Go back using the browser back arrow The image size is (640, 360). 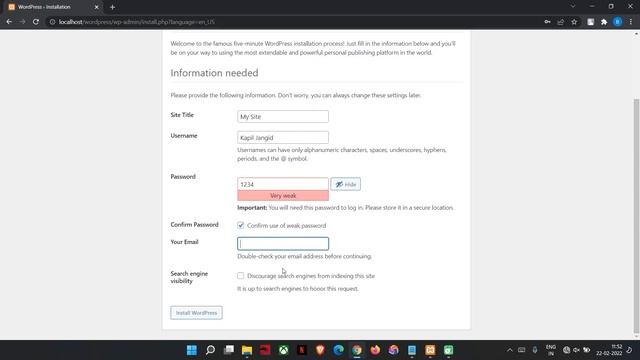(9, 22)
